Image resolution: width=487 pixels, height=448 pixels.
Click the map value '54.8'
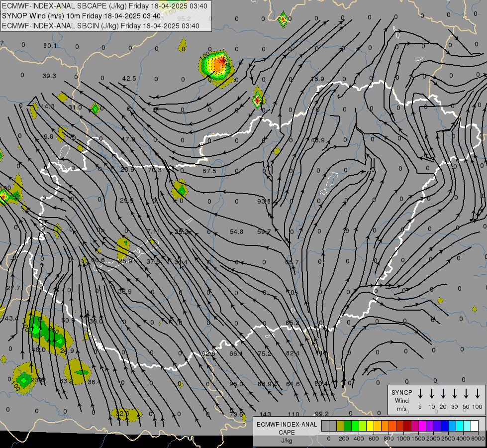pyautogui.click(x=236, y=231)
